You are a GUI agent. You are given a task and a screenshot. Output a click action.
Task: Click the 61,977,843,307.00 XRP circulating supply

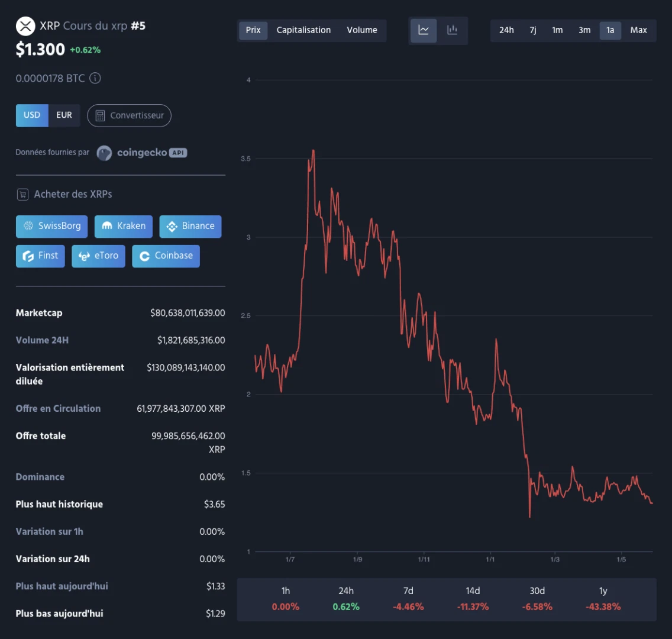[x=181, y=409]
